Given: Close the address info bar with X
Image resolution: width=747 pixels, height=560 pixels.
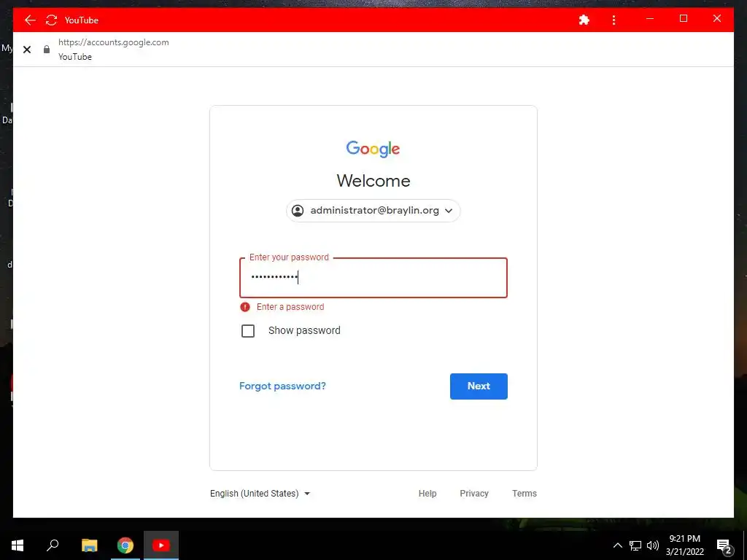Looking at the screenshot, I should [x=27, y=50].
